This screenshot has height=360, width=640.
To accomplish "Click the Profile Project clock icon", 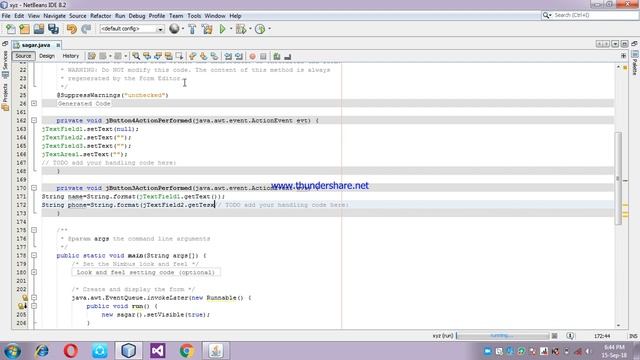I will coord(260,29).
